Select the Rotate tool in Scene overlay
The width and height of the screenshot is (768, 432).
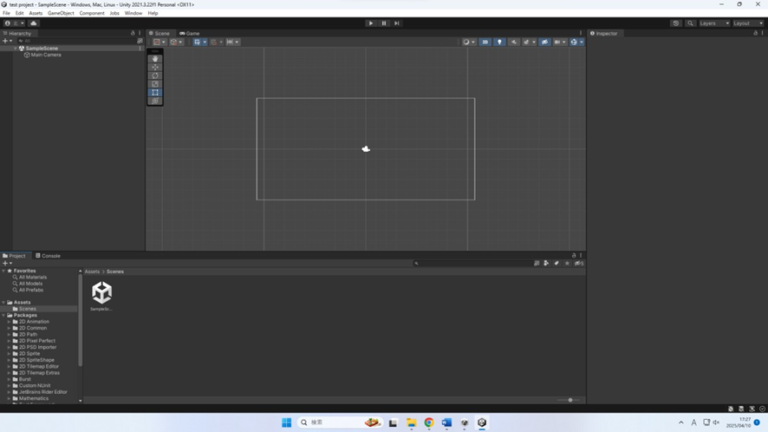click(x=155, y=76)
